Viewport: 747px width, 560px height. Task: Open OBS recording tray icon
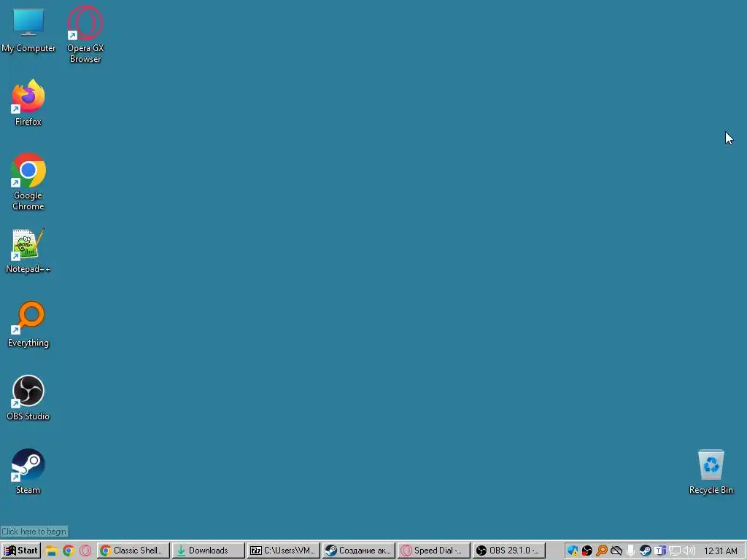pos(587,551)
